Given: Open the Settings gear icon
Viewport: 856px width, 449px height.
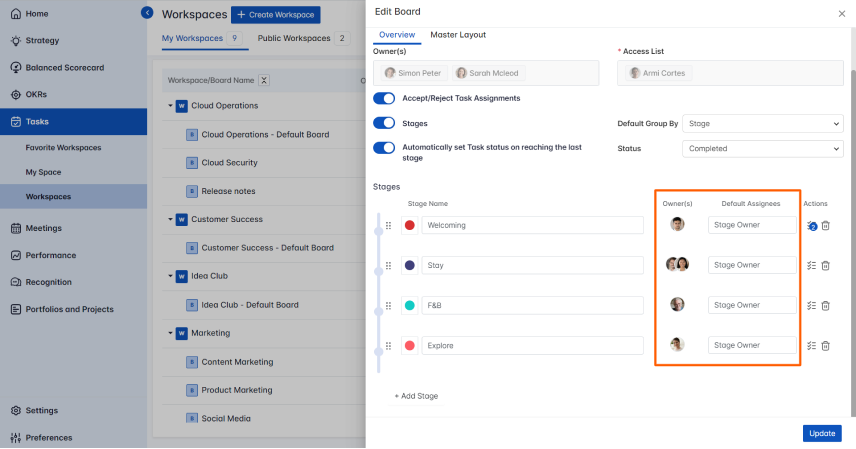Looking at the screenshot, I should click(16, 411).
